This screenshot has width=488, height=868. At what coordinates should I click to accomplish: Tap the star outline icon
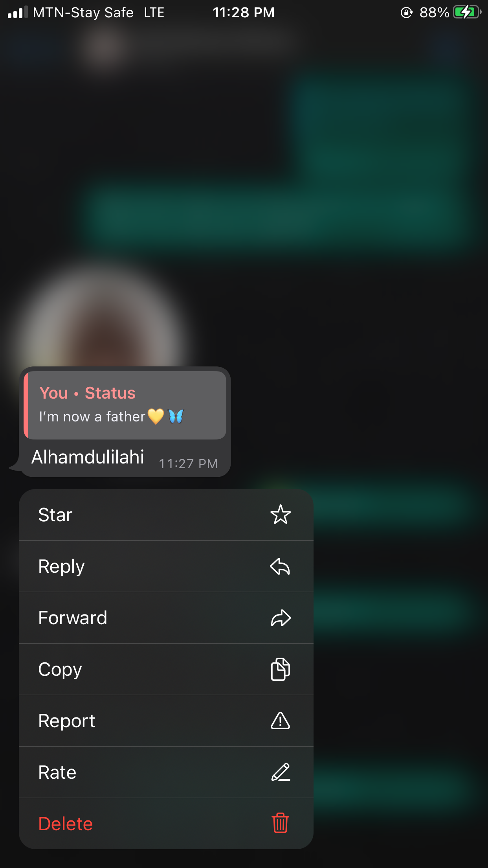click(x=281, y=515)
